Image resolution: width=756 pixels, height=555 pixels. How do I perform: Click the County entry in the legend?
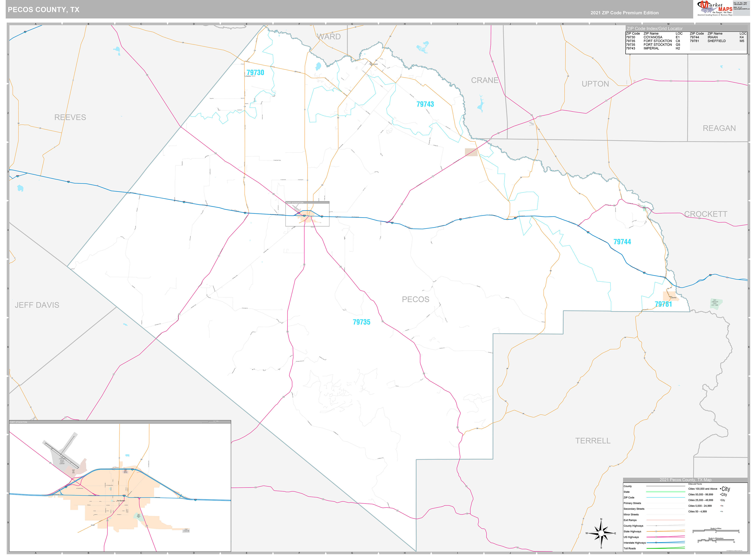(x=628, y=486)
